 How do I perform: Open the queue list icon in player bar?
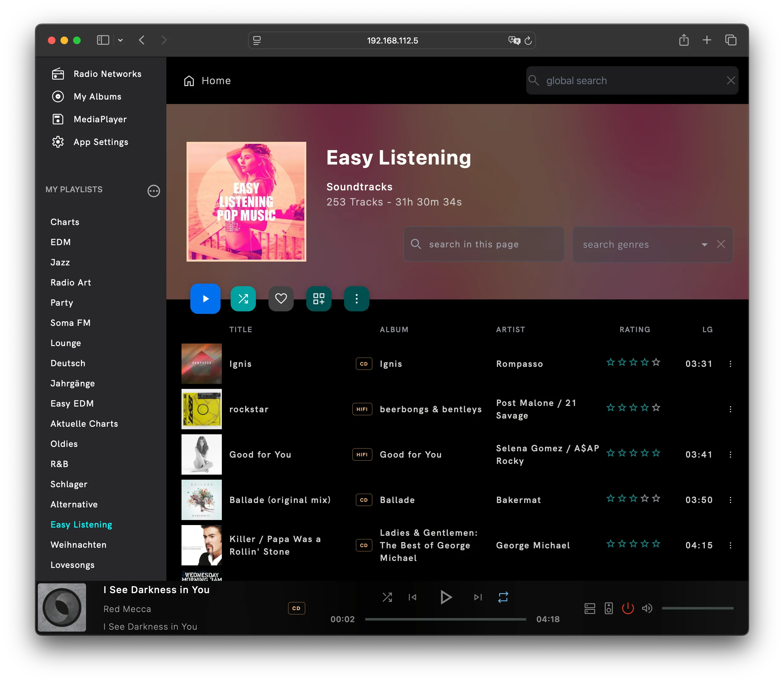pyautogui.click(x=590, y=608)
